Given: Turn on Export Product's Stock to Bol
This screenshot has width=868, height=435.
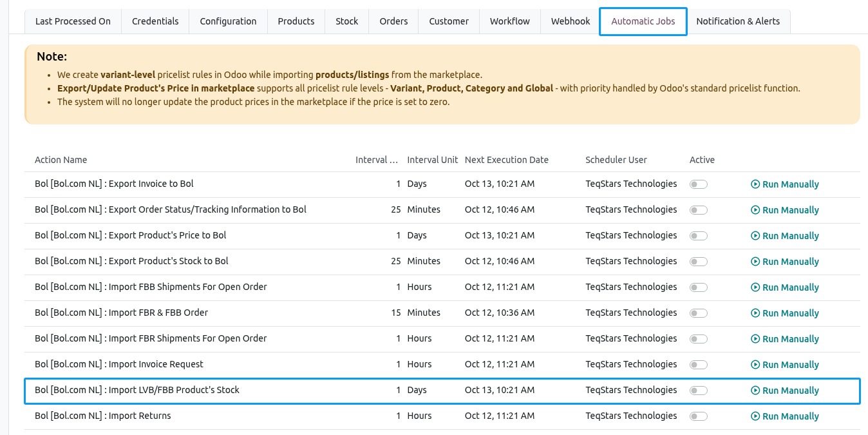Looking at the screenshot, I should 699,262.
